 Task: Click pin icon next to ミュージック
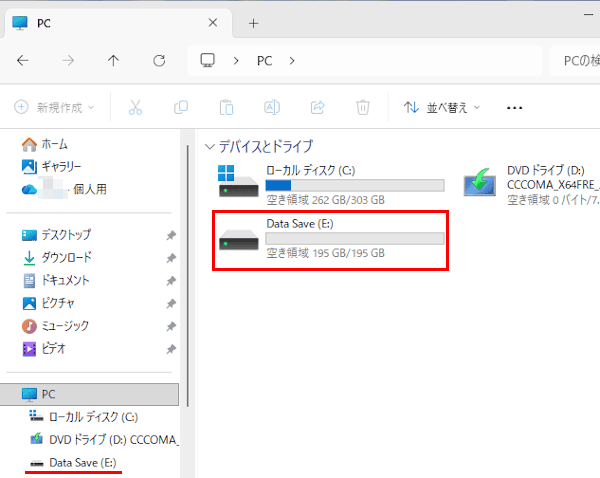point(171,326)
